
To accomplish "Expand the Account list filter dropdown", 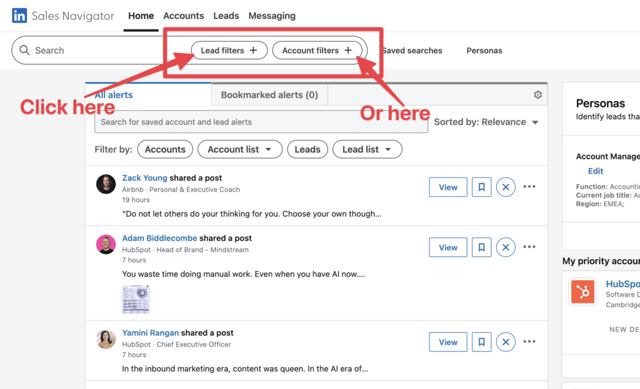I will [240, 149].
